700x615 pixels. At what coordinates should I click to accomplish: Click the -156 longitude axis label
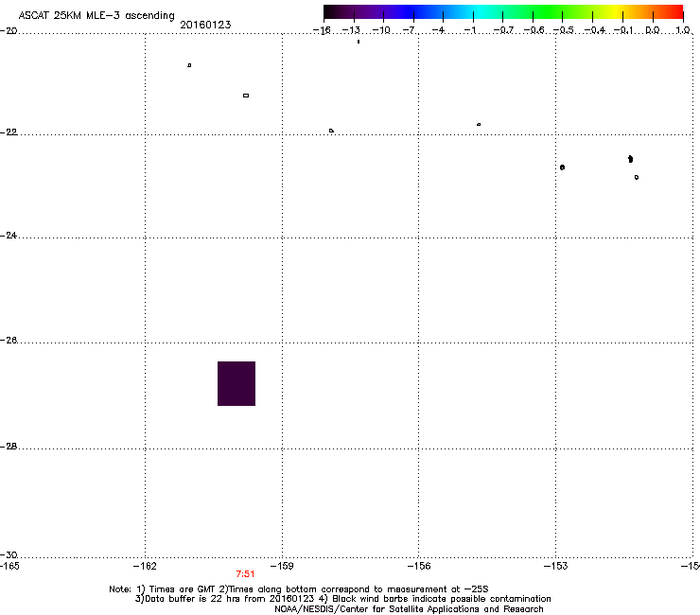419,566
